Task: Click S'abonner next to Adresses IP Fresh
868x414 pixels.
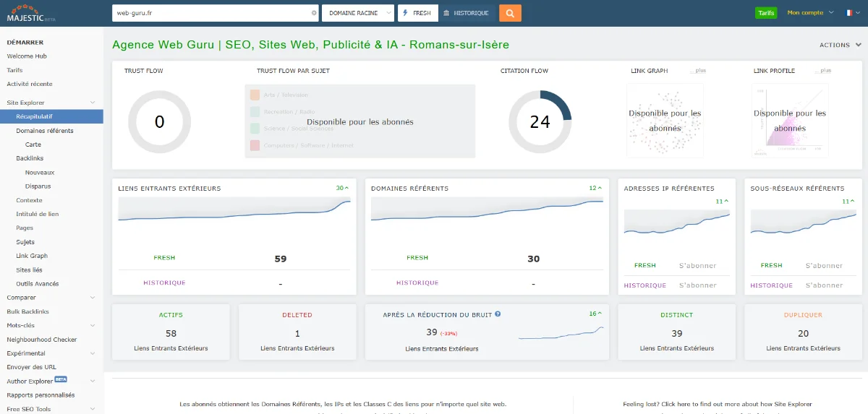Action: click(697, 266)
